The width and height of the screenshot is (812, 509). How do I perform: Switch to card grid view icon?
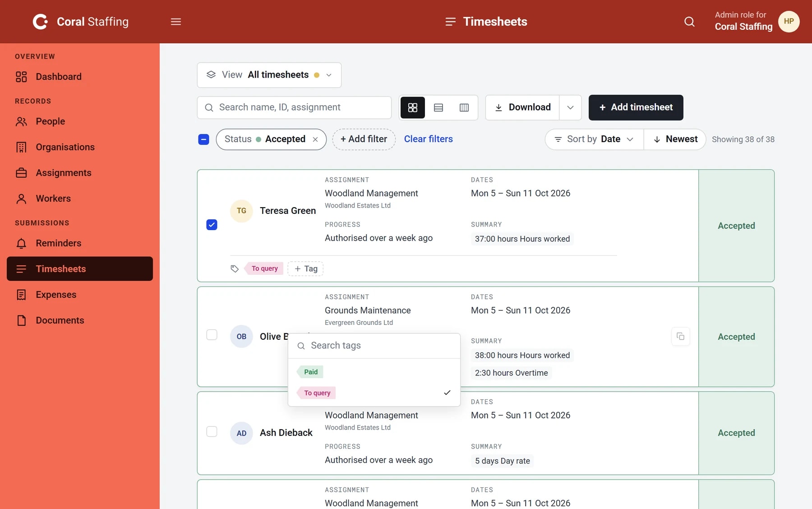pyautogui.click(x=413, y=107)
